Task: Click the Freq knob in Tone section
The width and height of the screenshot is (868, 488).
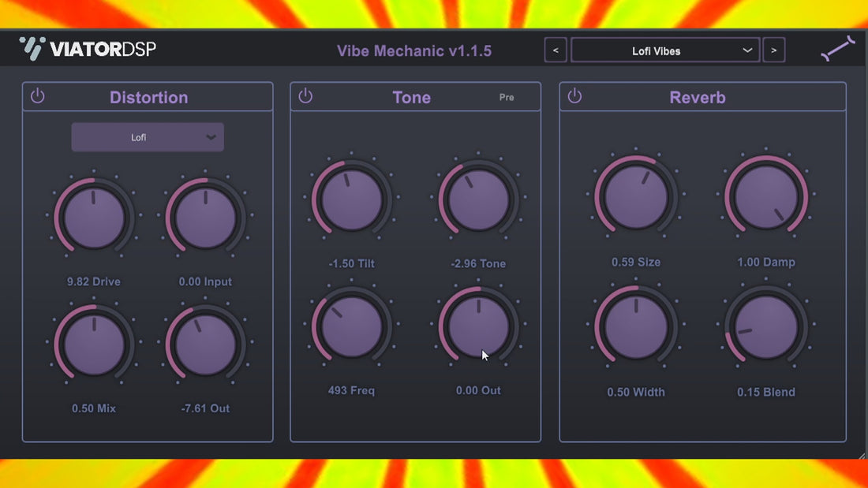Action: pyautogui.click(x=352, y=326)
